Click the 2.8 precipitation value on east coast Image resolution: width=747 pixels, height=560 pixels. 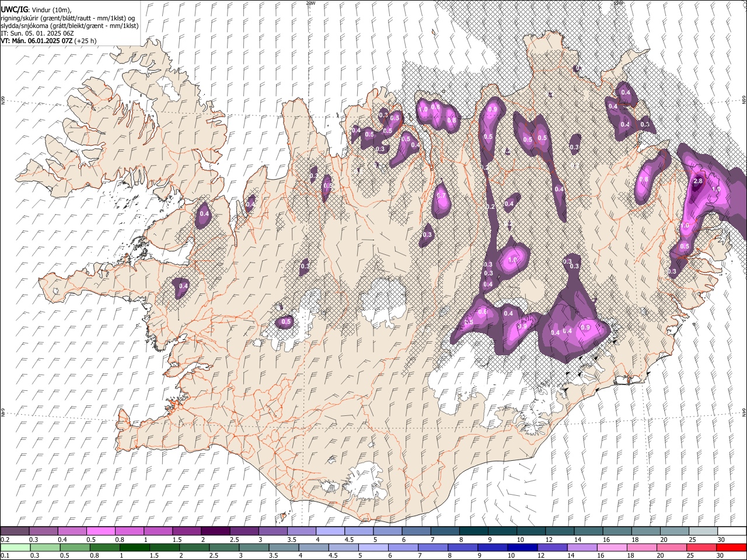697,181
